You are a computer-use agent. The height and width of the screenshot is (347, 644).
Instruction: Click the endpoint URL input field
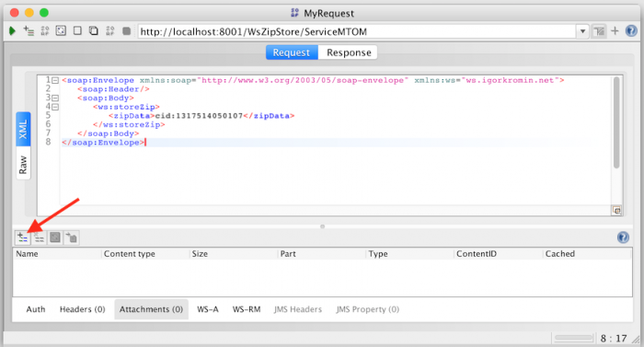[357, 31]
